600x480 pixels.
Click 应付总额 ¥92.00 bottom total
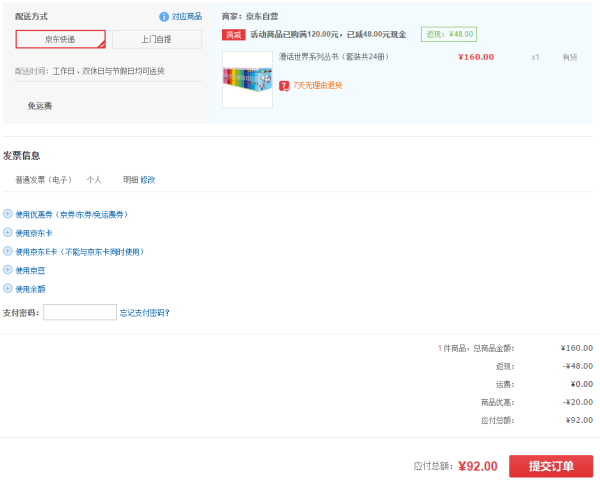click(x=478, y=466)
